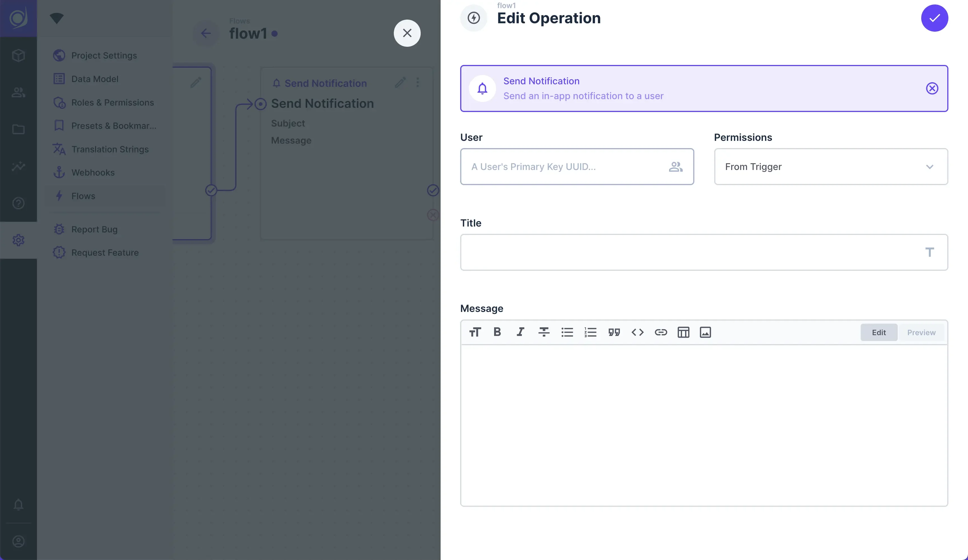Close the Edit Operation drawer

pos(407,33)
